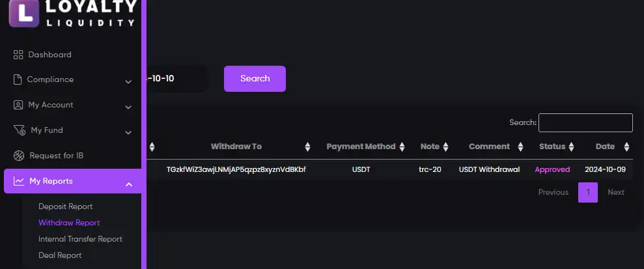This screenshot has height=269, width=644.
Task: Go to Next page of results
Action: click(615, 192)
